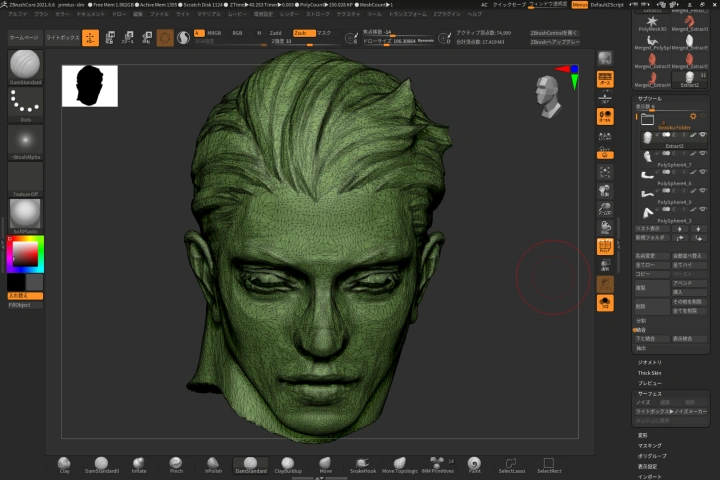
Task: Open the current brush picker showing DamStandard
Action: pyautogui.click(x=25, y=68)
